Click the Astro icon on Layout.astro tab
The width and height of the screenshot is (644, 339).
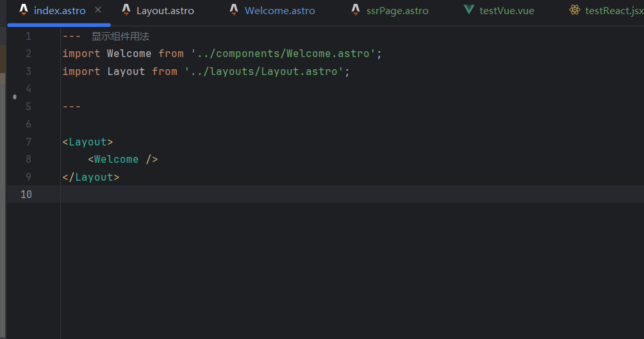pos(126,10)
